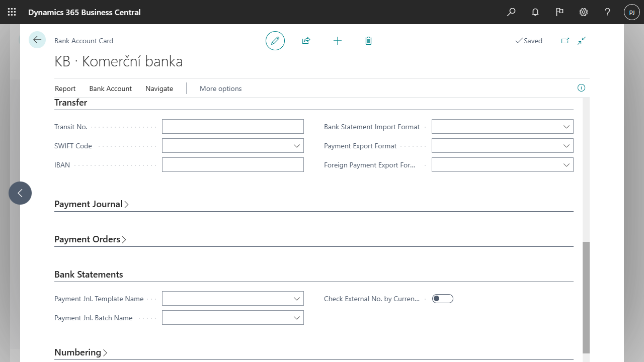Delete the record using the trash icon
Viewport: 644px width, 362px height.
[x=368, y=40]
